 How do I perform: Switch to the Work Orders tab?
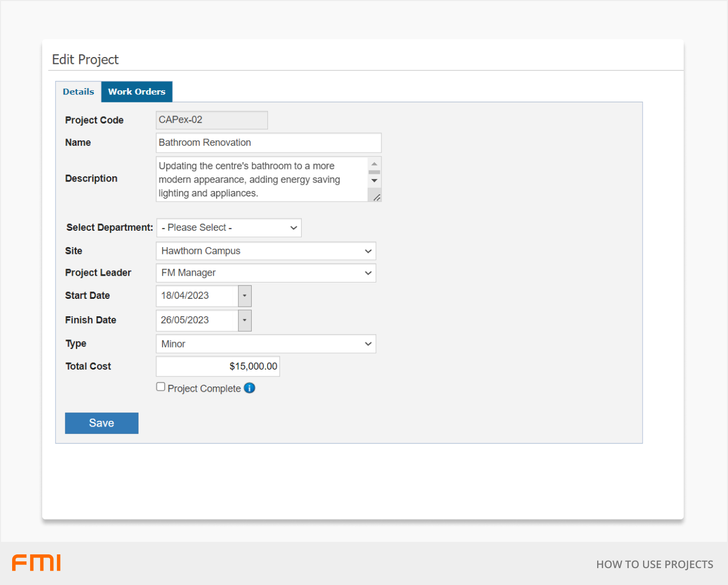coord(137,92)
